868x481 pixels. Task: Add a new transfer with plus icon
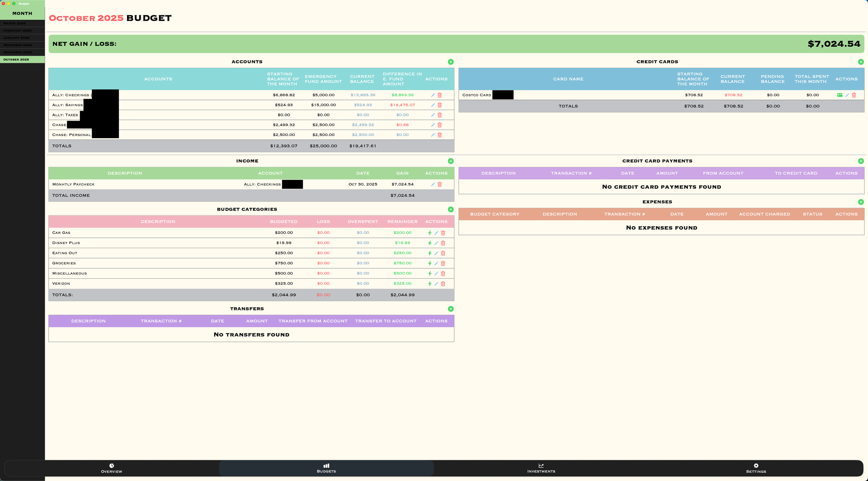click(451, 309)
